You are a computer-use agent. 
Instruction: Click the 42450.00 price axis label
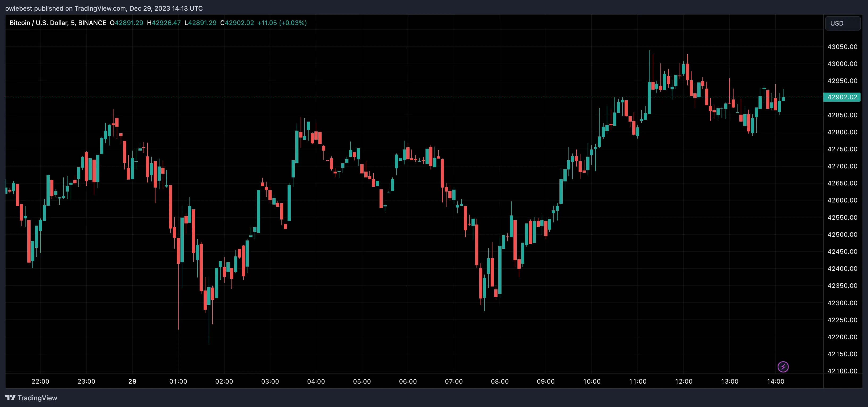[x=842, y=252]
